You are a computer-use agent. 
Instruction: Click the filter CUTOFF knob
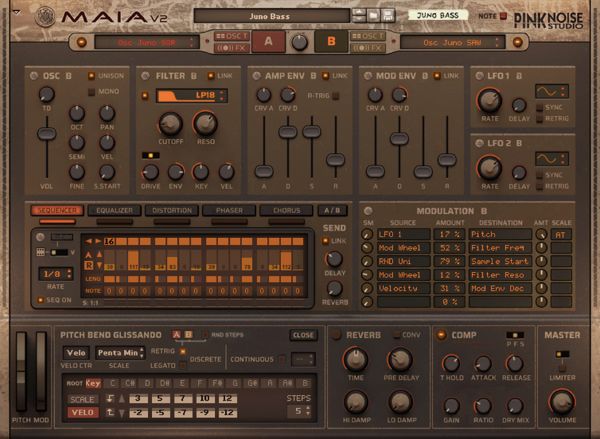170,124
